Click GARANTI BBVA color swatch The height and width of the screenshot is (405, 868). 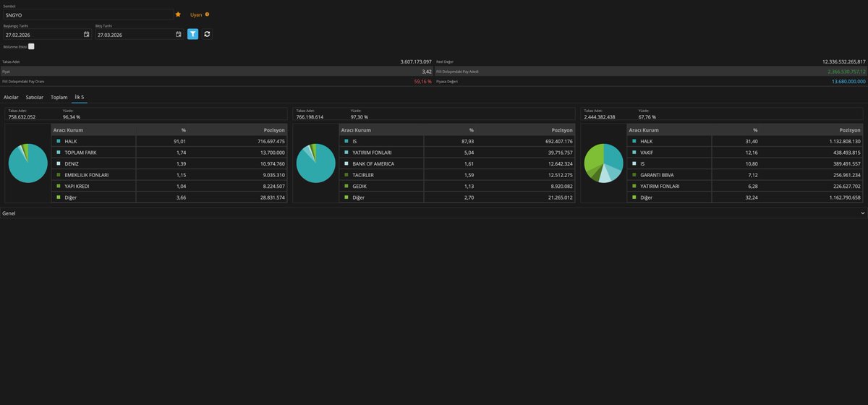[634, 175]
